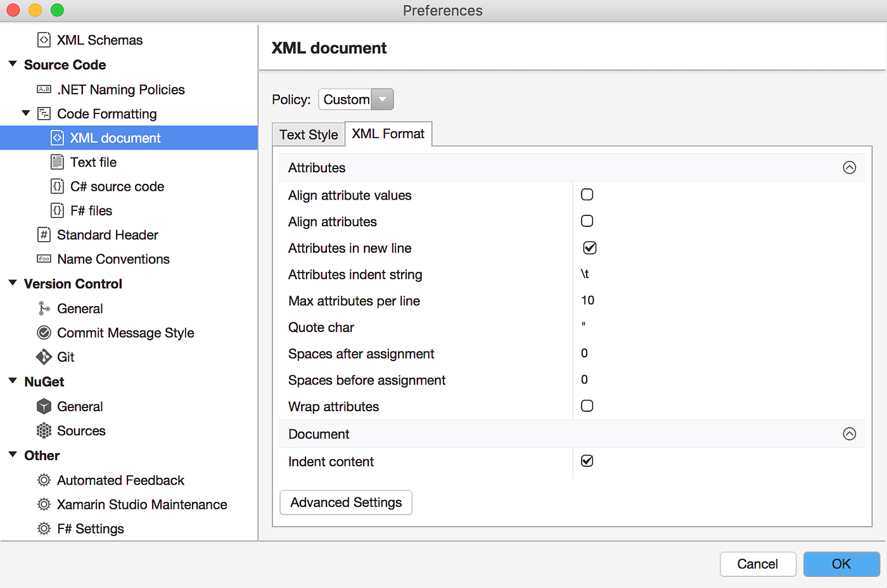
Task: Select the NuGet Sources icon
Action: click(43, 430)
